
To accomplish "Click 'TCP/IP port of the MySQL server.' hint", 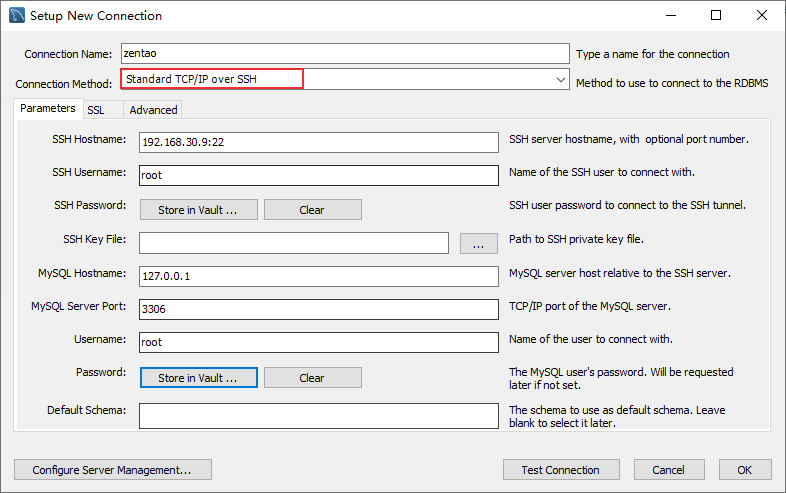I will click(x=590, y=306).
